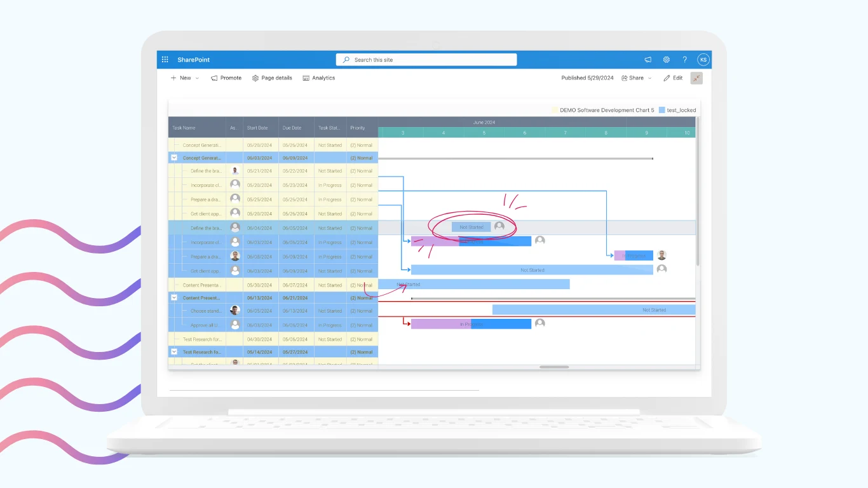
Task: Open the SharePoint app launcher grid
Action: click(x=165, y=60)
